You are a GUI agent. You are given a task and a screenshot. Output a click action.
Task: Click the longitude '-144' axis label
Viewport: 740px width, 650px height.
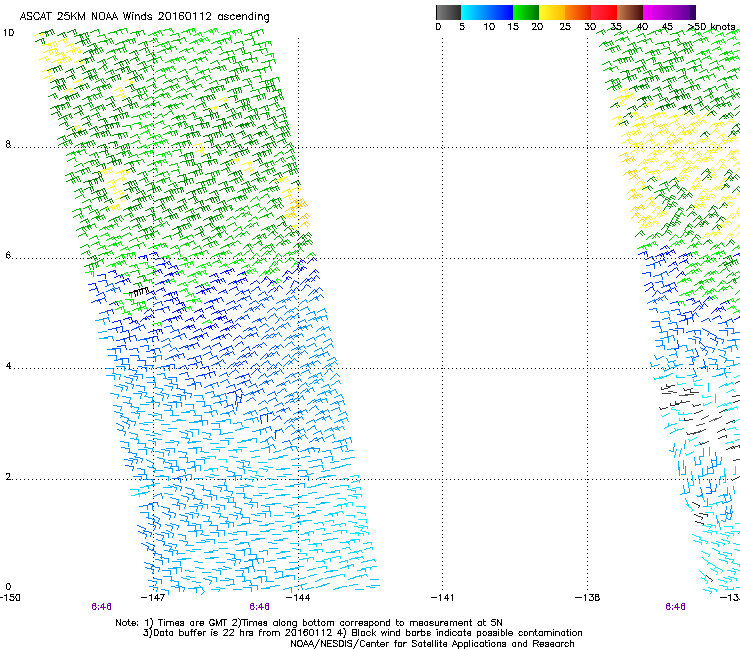click(298, 598)
